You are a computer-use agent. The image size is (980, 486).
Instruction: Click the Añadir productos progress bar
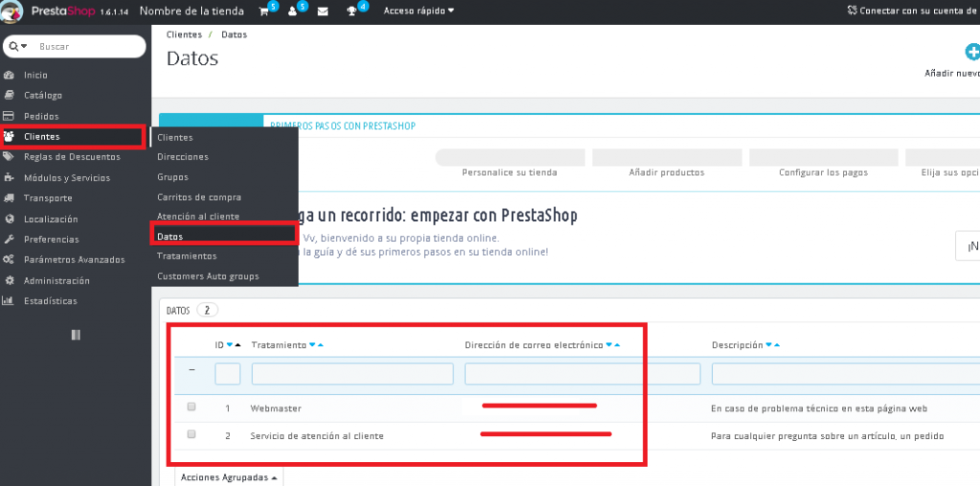click(x=667, y=158)
